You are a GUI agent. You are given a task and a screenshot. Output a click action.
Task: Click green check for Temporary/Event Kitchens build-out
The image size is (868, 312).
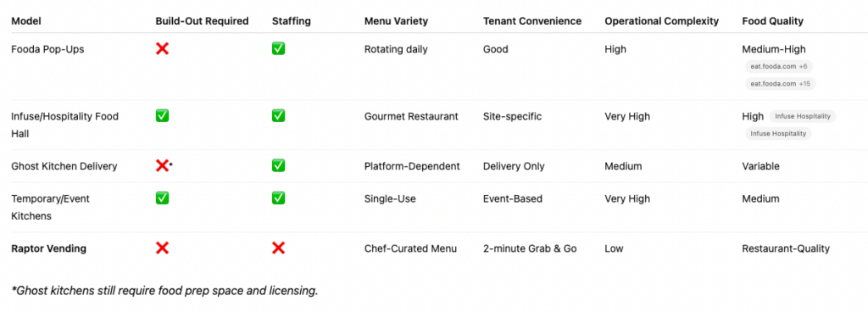162,198
